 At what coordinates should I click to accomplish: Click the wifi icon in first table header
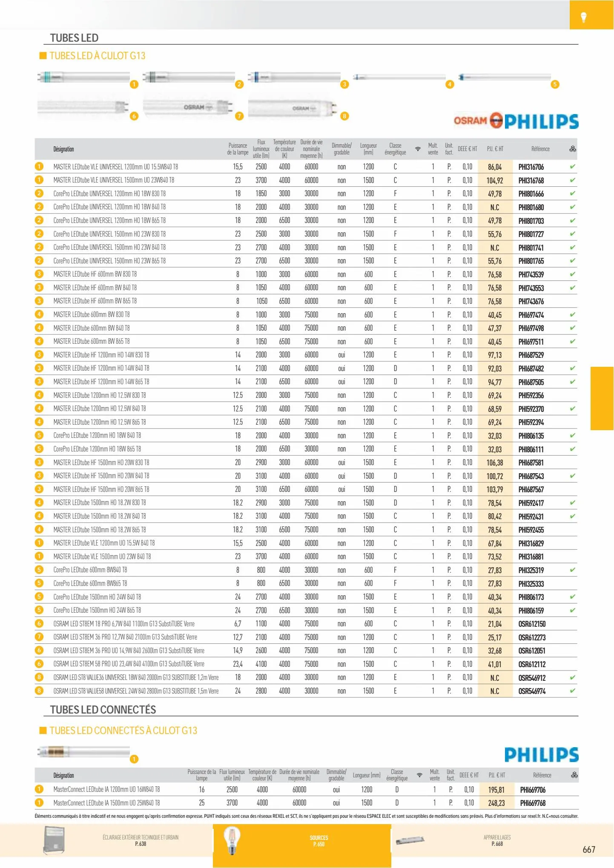coord(418,149)
